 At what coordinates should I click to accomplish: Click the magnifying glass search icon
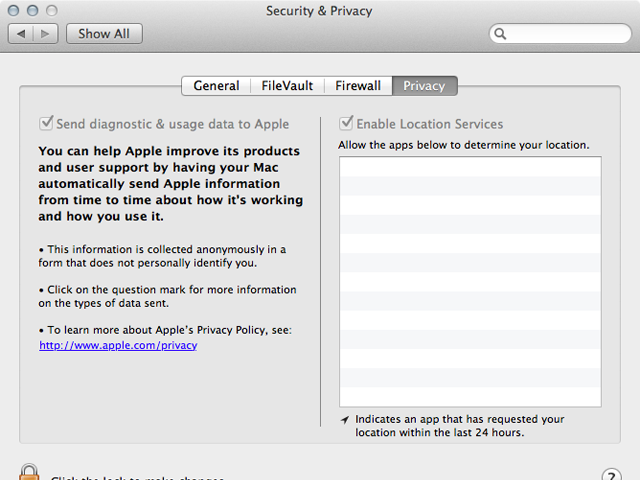pos(500,33)
